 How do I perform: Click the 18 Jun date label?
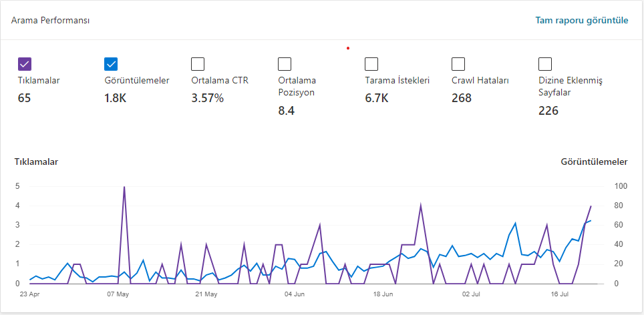click(x=382, y=294)
